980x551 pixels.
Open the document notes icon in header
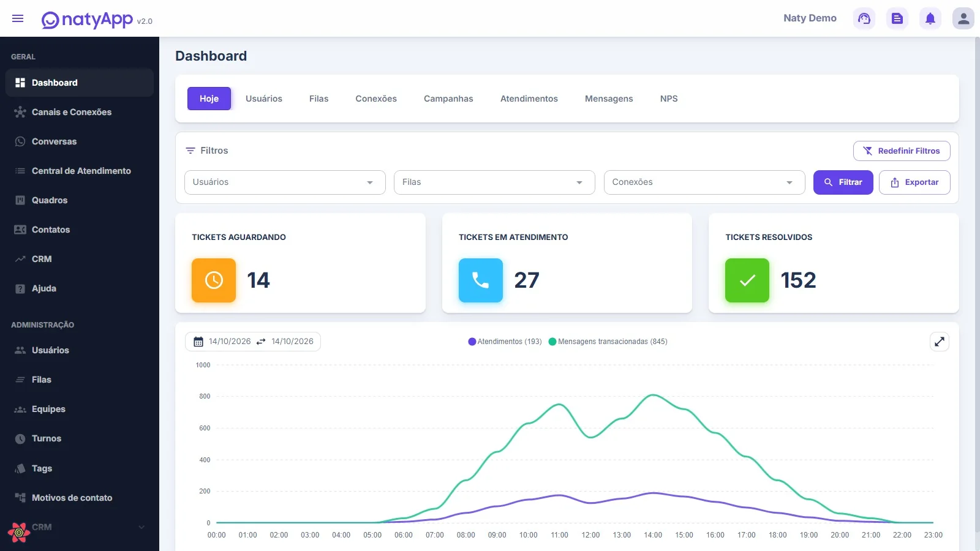pos(897,18)
